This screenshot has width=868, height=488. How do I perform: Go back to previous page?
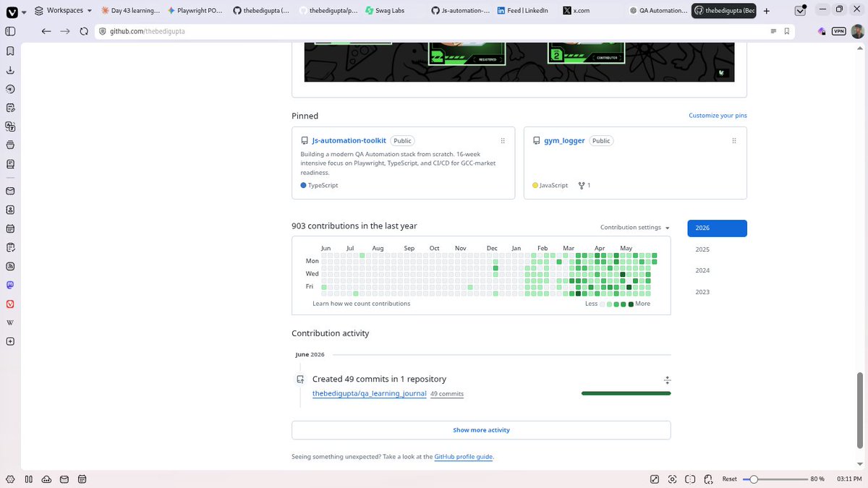(46, 31)
